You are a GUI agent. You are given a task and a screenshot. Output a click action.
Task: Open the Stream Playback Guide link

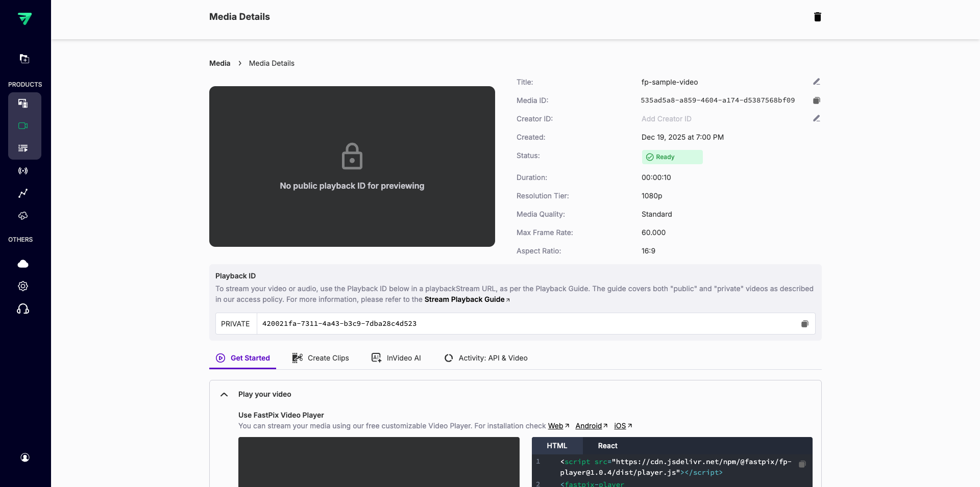[465, 299]
